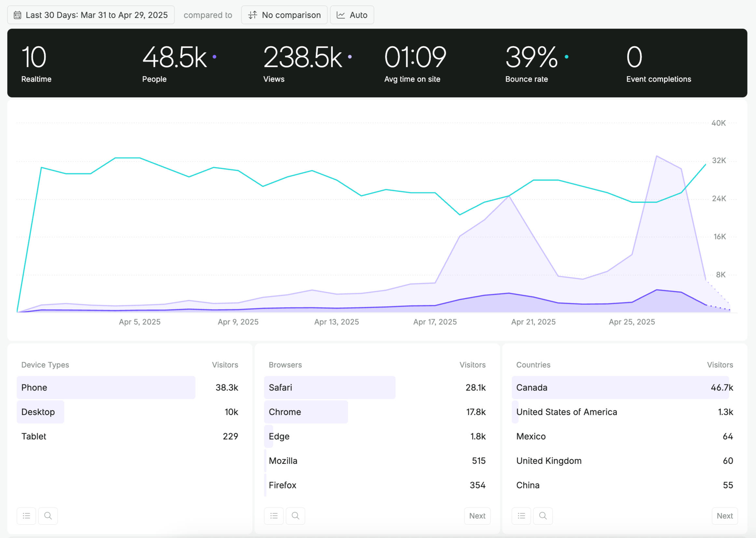Open the Auto interval dropdown
Screen dimensions: 756x538
click(x=352, y=15)
